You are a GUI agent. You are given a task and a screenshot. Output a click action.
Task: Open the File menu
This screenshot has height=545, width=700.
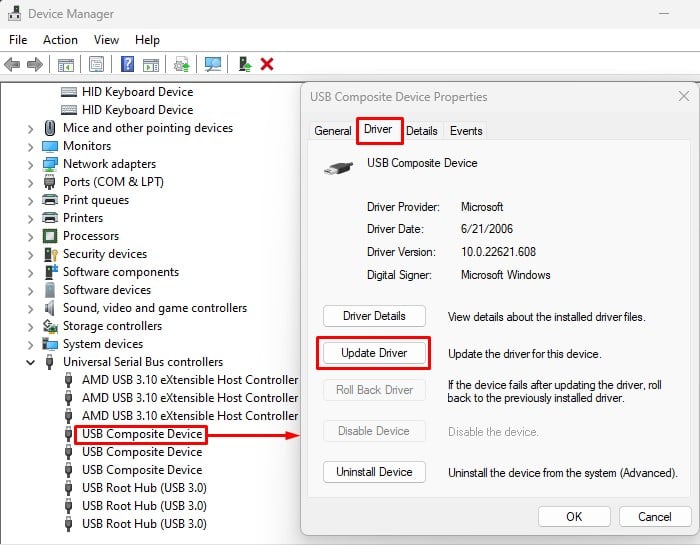18,40
